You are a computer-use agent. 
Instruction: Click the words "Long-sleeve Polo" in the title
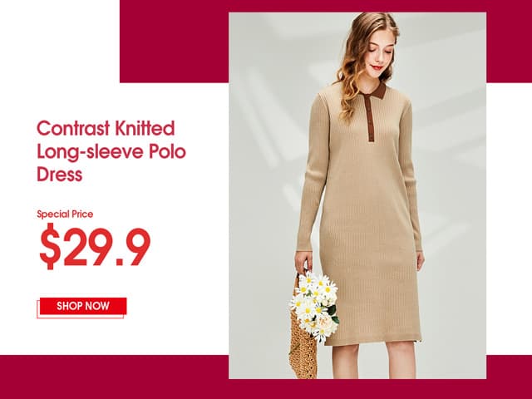[x=111, y=151]
